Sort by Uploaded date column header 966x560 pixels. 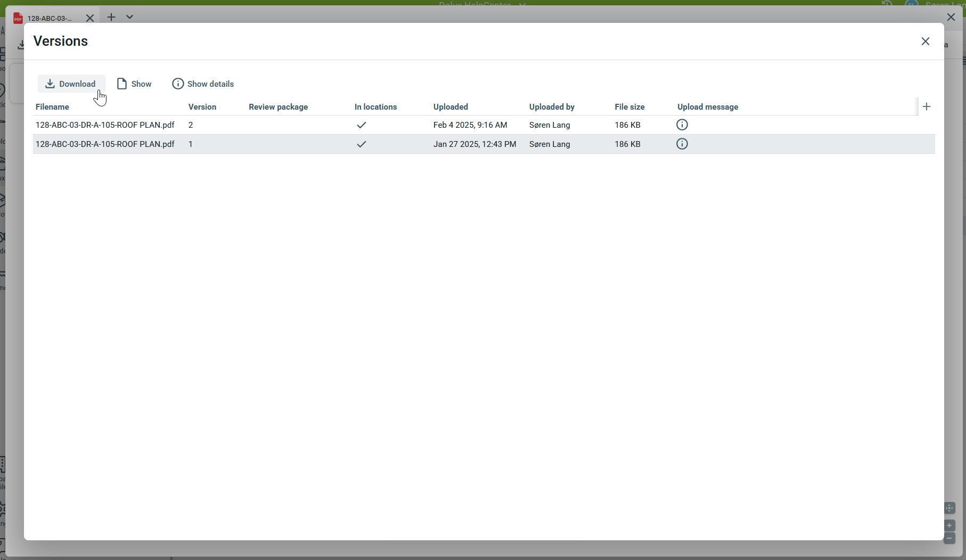(x=451, y=106)
